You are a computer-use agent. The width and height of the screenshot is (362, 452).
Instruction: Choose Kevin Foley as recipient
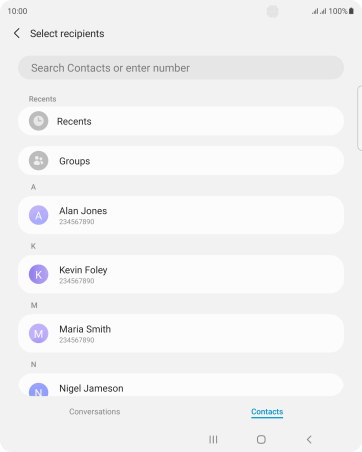pyautogui.click(x=181, y=274)
